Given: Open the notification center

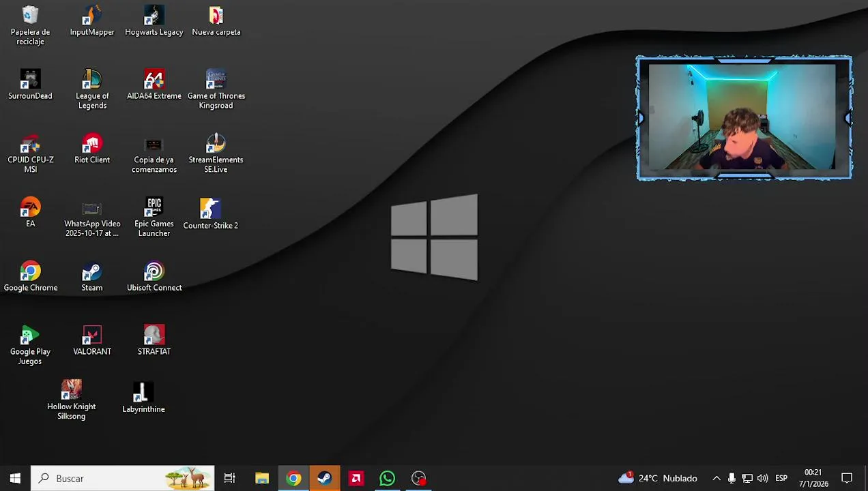Looking at the screenshot, I should tap(847, 478).
